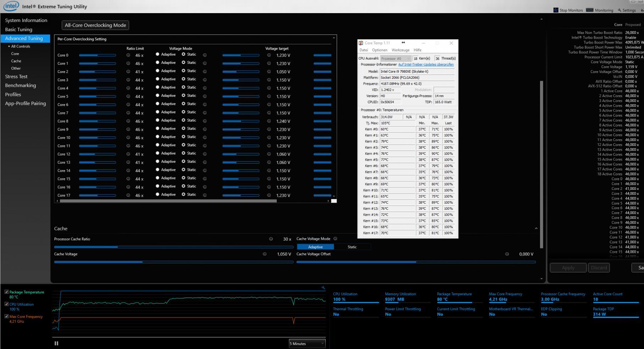Image resolution: width=644 pixels, height=349 pixels.
Task: Click info icon beside Core 0 ratio limit
Action: pyautogui.click(x=128, y=55)
